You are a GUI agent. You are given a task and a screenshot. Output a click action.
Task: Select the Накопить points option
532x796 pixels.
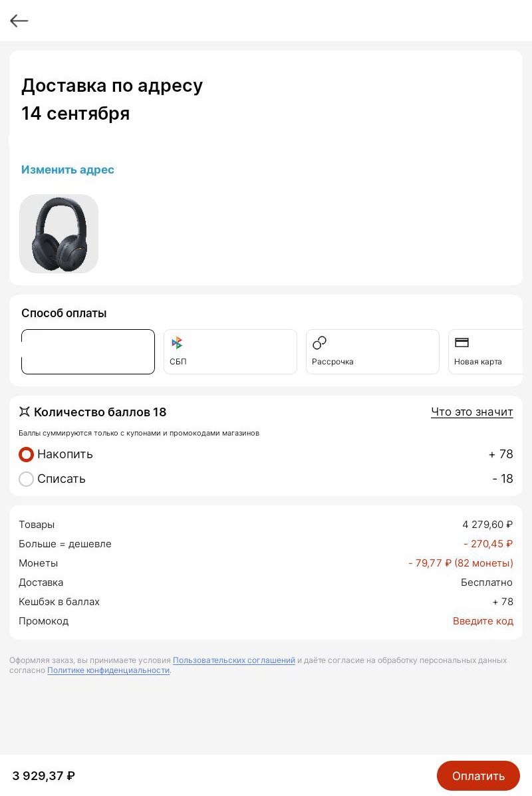26,454
